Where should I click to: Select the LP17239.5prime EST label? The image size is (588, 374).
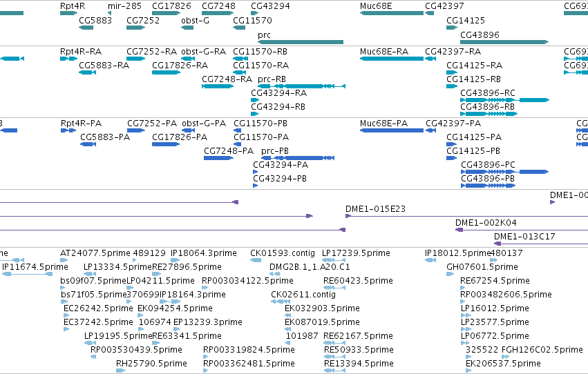[x=356, y=253]
